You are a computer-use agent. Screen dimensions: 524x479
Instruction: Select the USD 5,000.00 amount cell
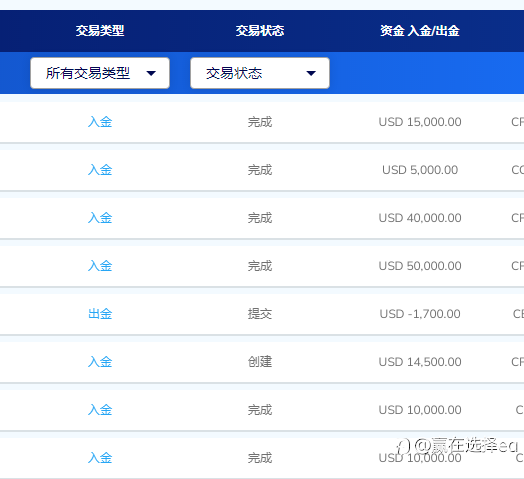[420, 170]
